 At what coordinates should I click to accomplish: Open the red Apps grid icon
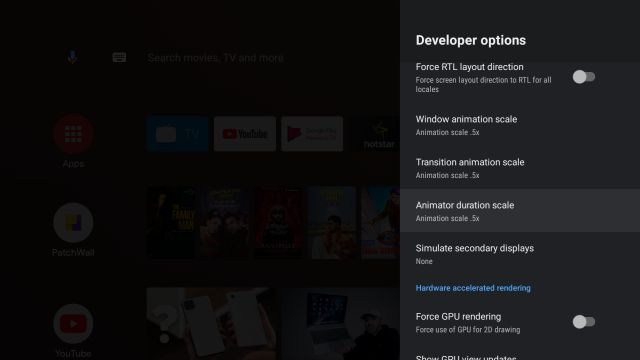73,134
